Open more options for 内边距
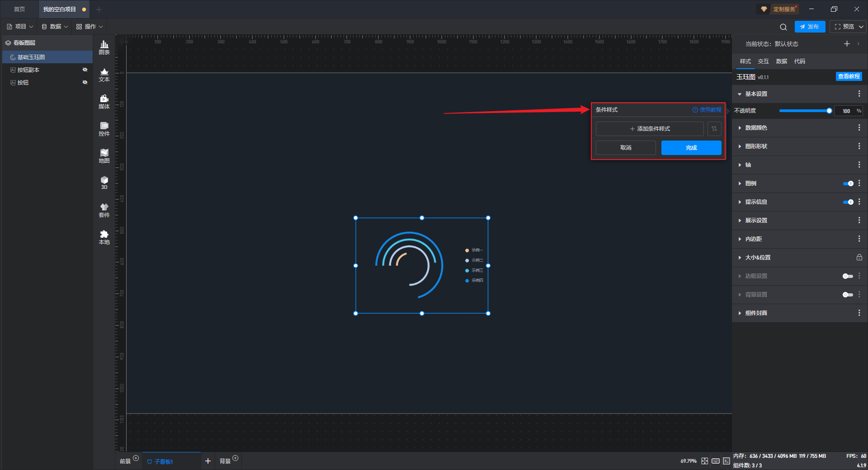Screen dimensions: 868x470 point(859,239)
